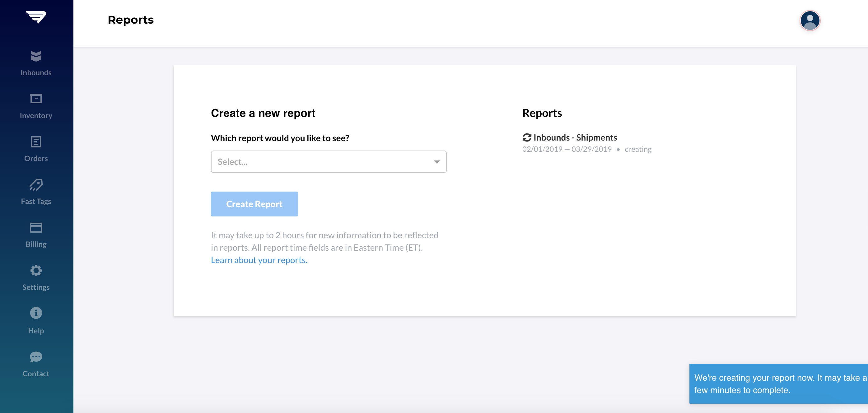Open Settings gear icon
Screen dimensions: 868x413
(x=36, y=271)
